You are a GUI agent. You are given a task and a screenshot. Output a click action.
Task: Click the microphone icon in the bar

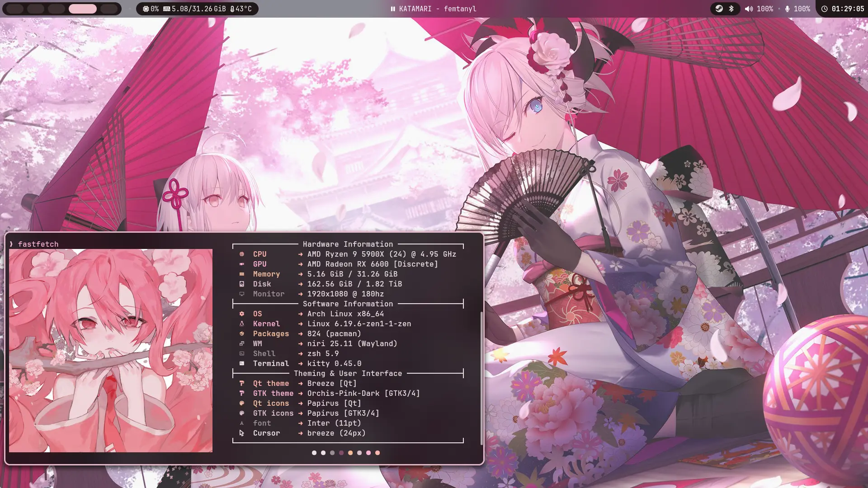tap(787, 9)
